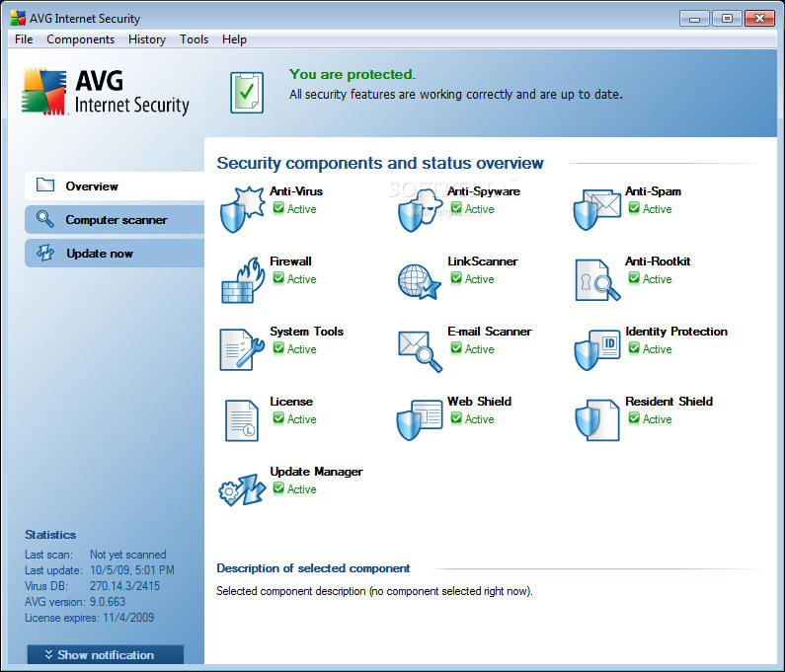This screenshot has height=672, width=785.
Task: Go to Computer scanner
Action: pyautogui.click(x=115, y=220)
